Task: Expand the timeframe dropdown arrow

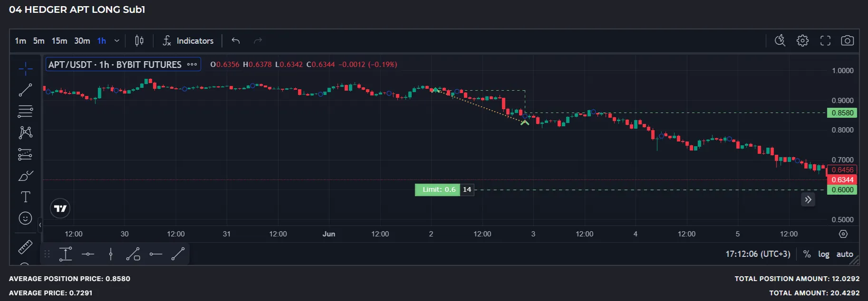Action: tap(117, 41)
